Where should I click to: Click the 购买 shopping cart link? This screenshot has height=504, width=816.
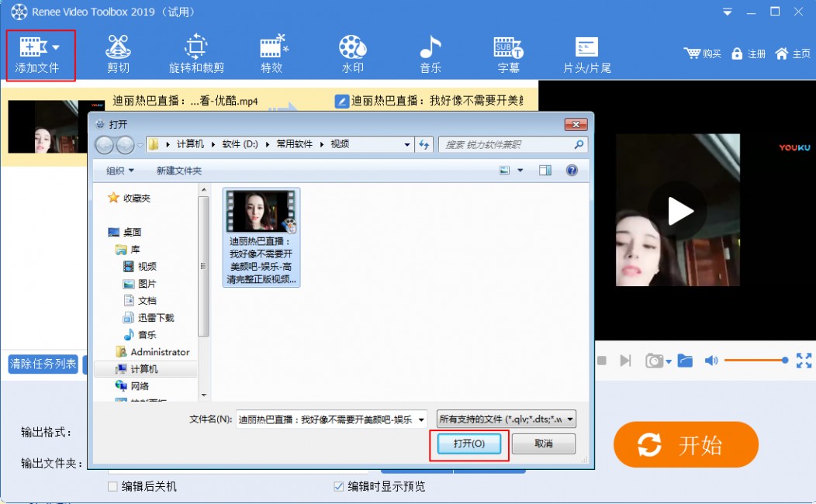[703, 54]
